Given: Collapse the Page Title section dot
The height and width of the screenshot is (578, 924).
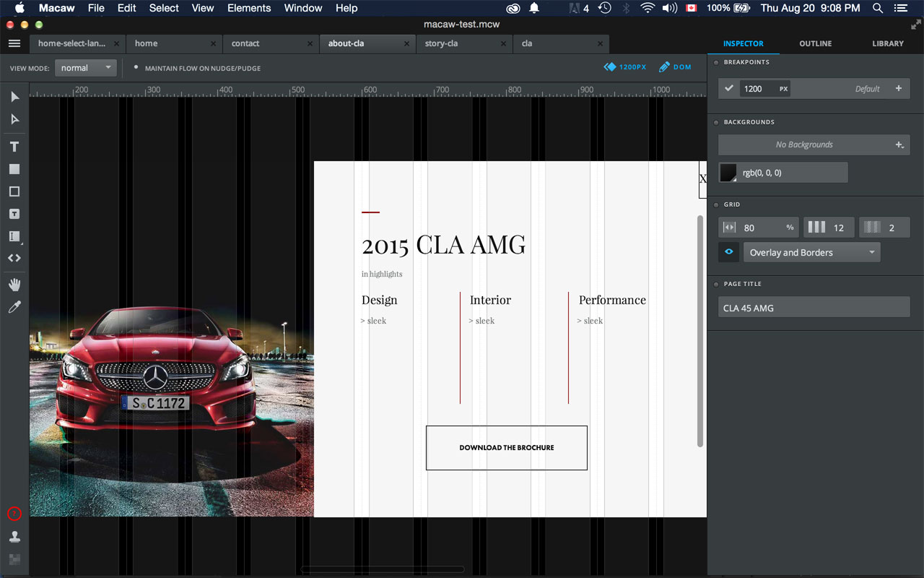Looking at the screenshot, I should tap(716, 284).
